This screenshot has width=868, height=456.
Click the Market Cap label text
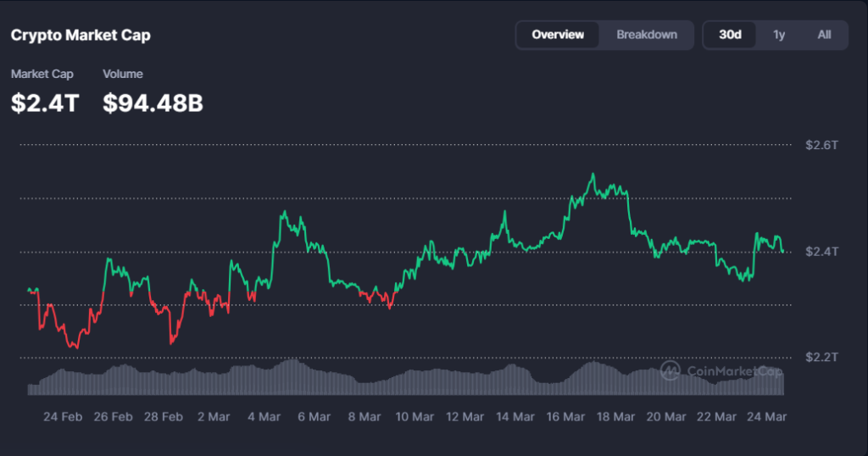click(42, 75)
